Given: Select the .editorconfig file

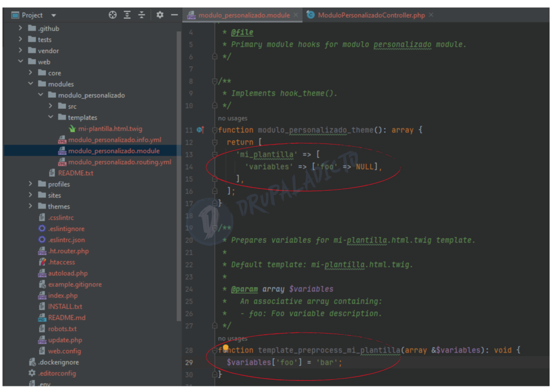Looking at the screenshot, I should coord(57,374).
